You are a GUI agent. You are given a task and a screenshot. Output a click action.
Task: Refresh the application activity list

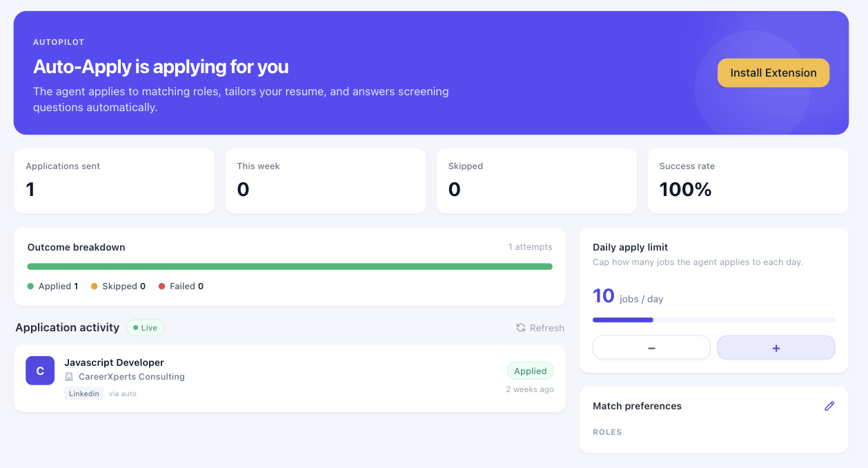click(540, 328)
